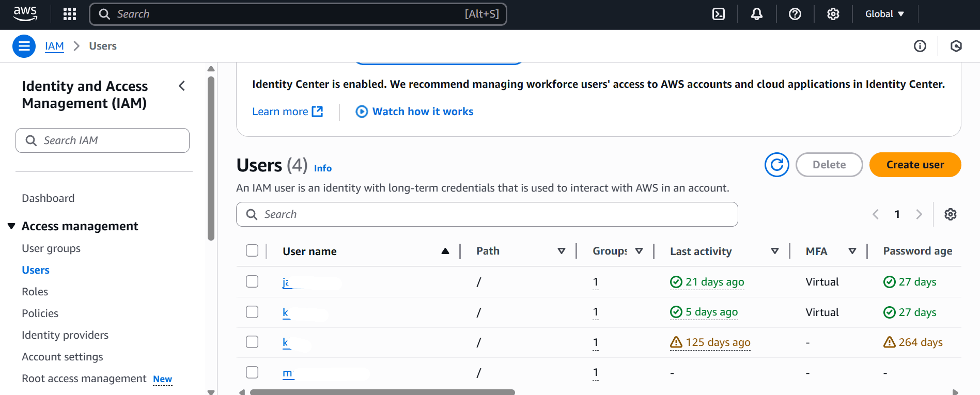
Task: Click the 264 days password age value
Action: (x=921, y=342)
